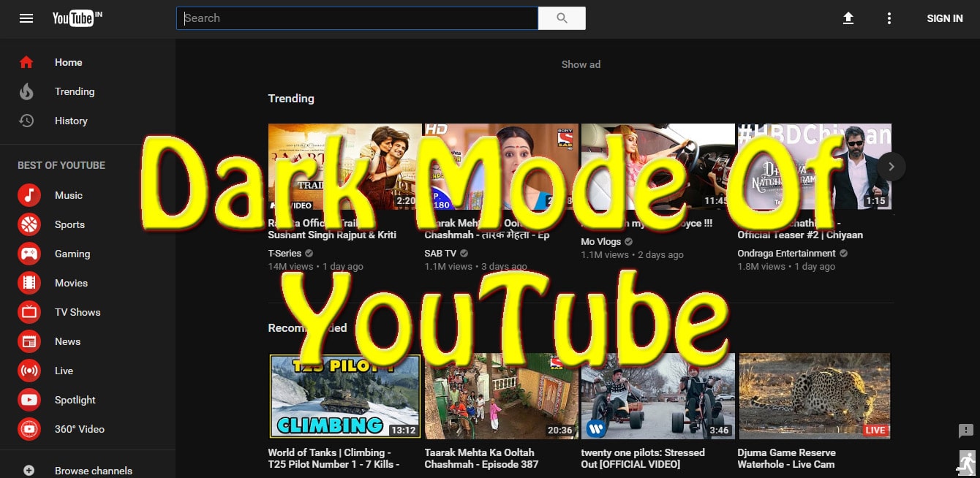Open the three-dot settings menu

pos(889,18)
